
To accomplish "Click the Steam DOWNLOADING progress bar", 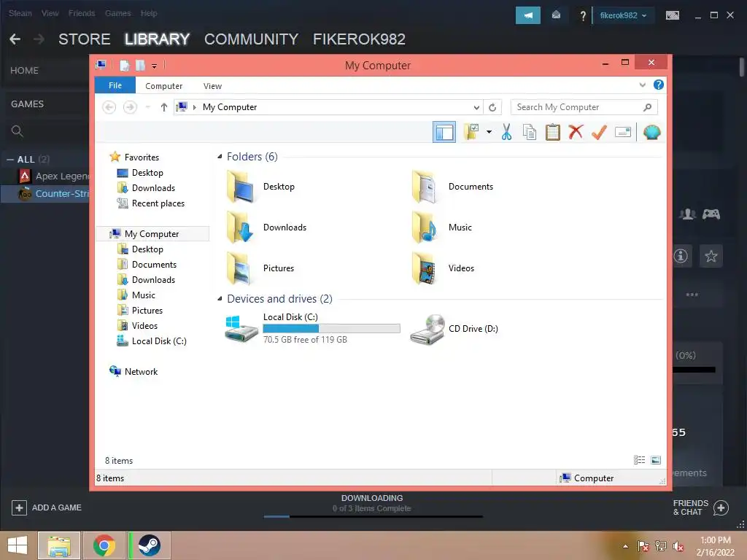I will tap(373, 516).
